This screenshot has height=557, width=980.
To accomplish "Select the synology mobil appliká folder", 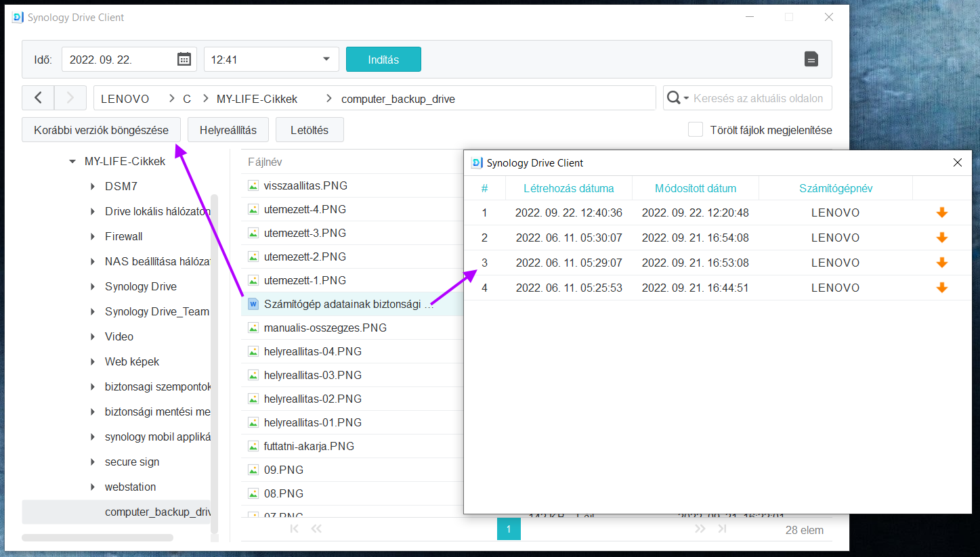I will [x=158, y=437].
